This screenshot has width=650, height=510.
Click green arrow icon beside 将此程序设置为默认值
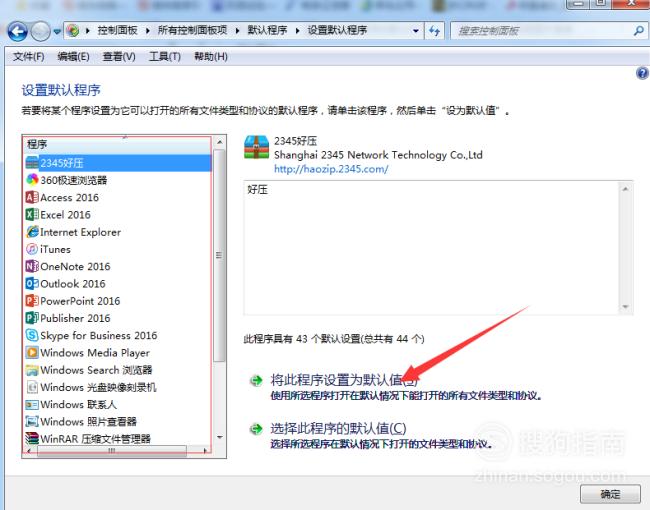(x=257, y=380)
